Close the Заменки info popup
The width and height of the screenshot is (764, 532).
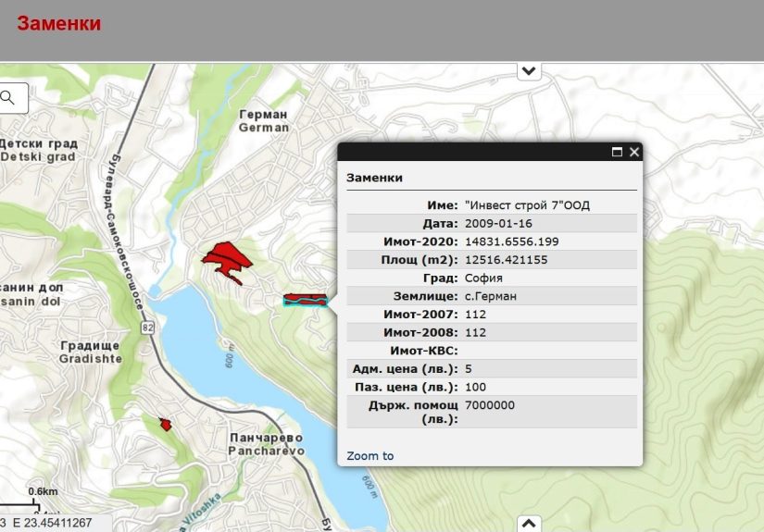(x=634, y=153)
